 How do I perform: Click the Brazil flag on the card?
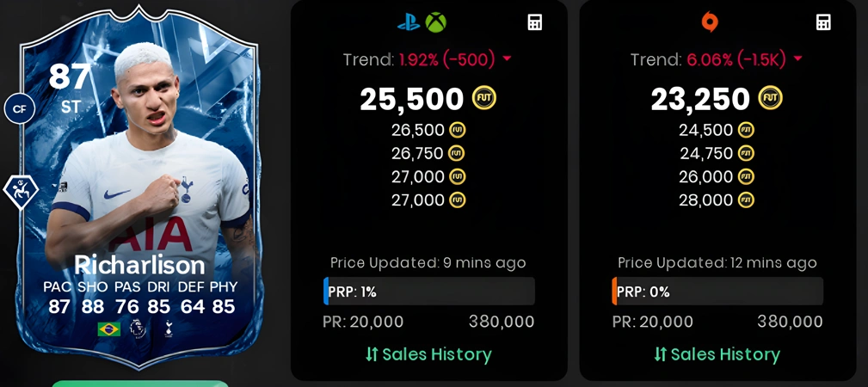109,329
